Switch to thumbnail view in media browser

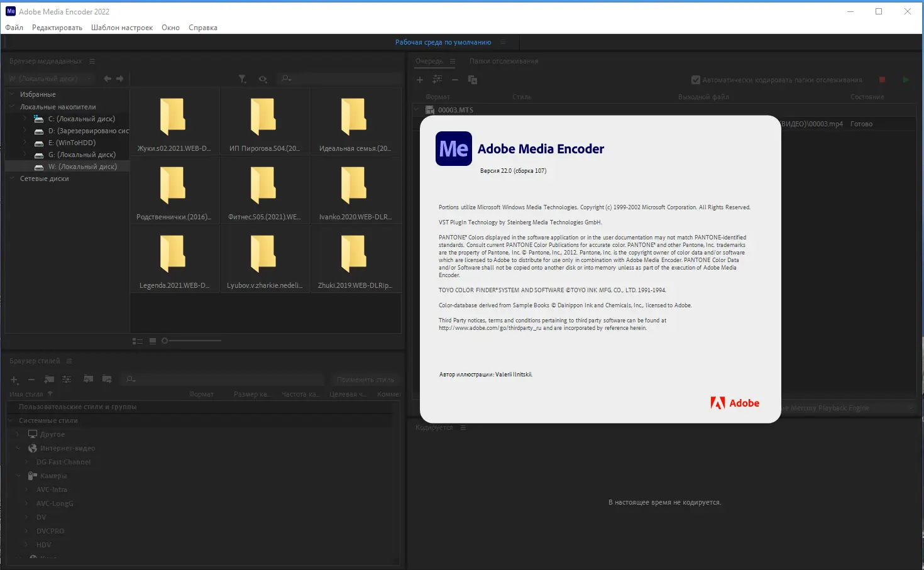pyautogui.click(x=152, y=341)
